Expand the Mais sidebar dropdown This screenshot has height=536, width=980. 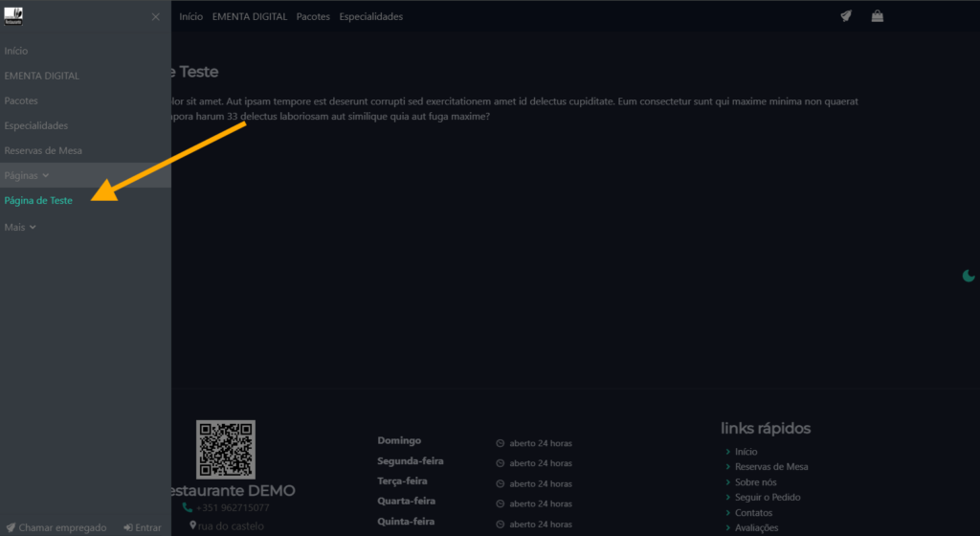tap(20, 227)
